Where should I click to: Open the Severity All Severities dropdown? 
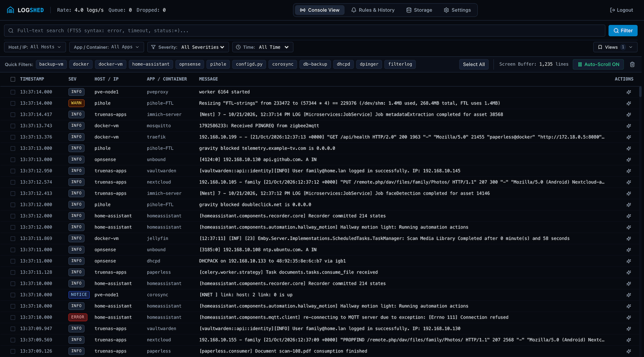tap(188, 47)
